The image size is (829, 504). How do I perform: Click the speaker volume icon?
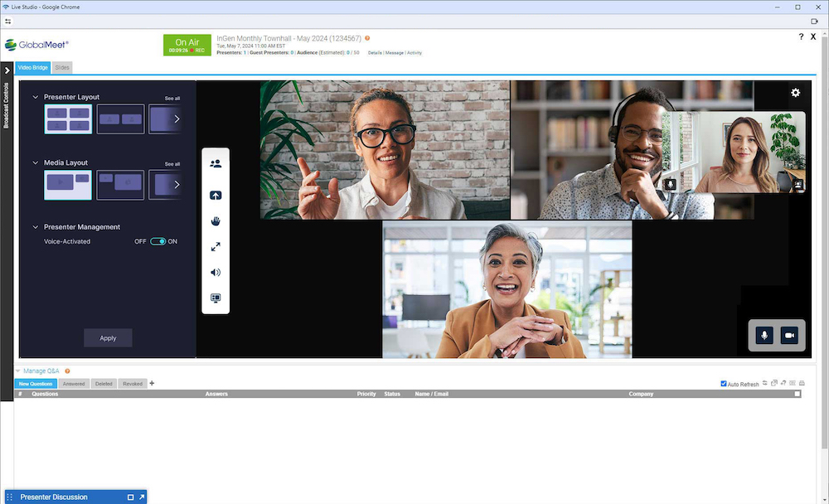[x=216, y=272]
